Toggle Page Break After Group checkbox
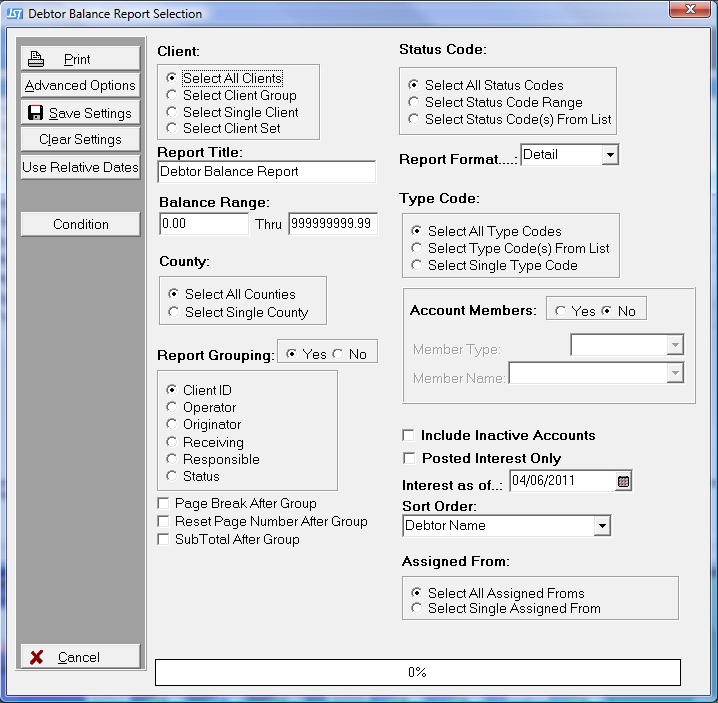The height and width of the screenshot is (703, 718). 164,504
